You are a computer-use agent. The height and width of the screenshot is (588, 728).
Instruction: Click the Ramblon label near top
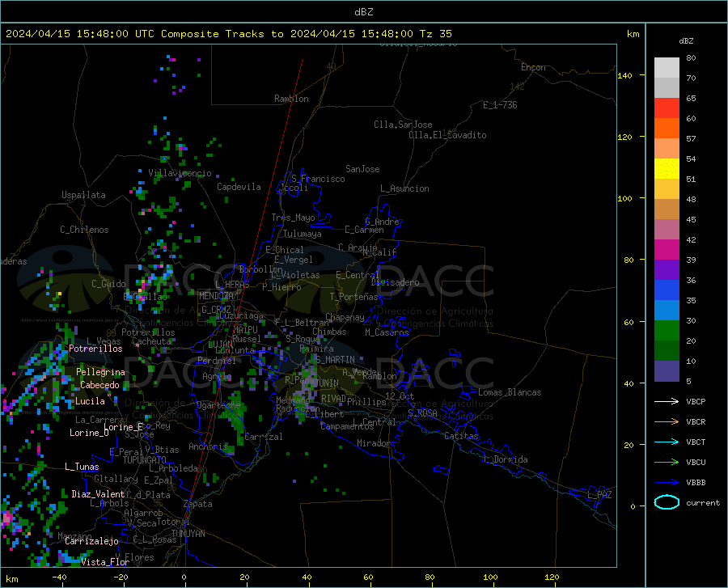tap(291, 99)
